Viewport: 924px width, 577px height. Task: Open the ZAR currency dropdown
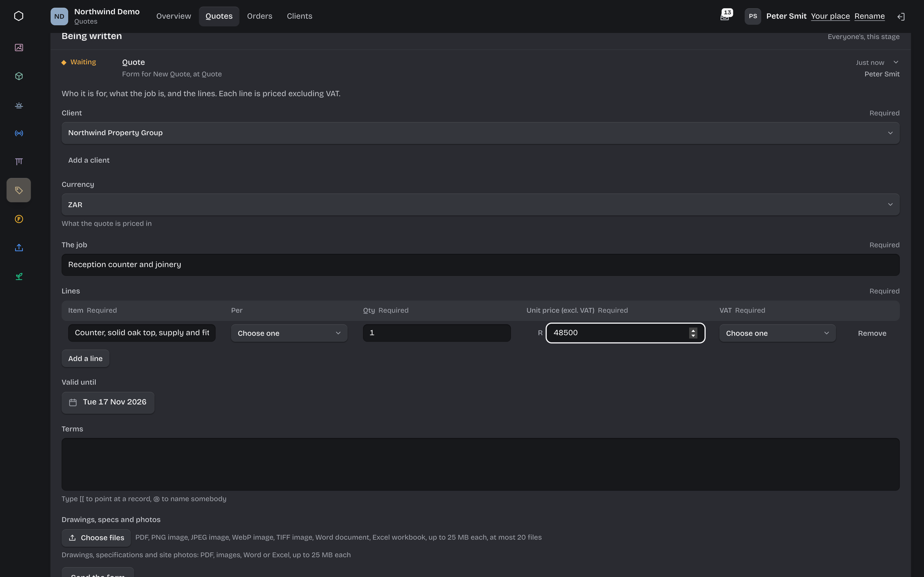click(480, 204)
